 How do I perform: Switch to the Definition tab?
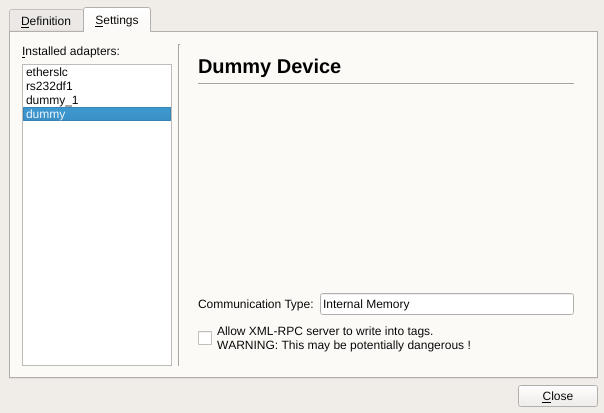click(x=46, y=21)
